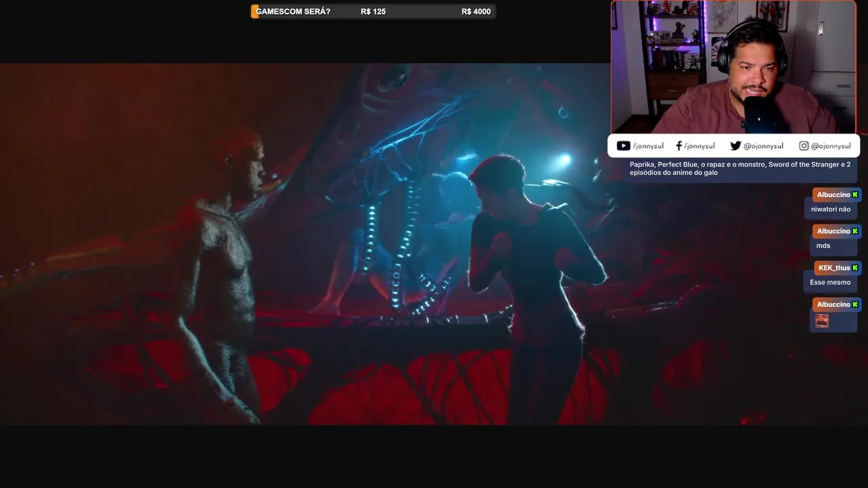Image resolution: width=868 pixels, height=488 pixels.
Task: Click the donation goal progress bar
Action: pyautogui.click(x=373, y=12)
